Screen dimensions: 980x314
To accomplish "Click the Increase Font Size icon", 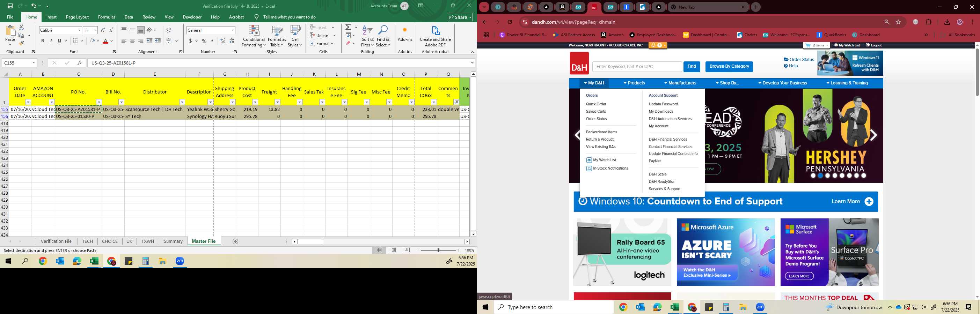I will 103,30.
